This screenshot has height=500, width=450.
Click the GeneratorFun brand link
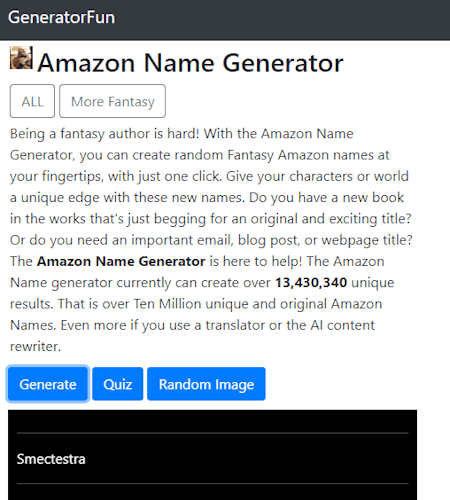pos(61,17)
